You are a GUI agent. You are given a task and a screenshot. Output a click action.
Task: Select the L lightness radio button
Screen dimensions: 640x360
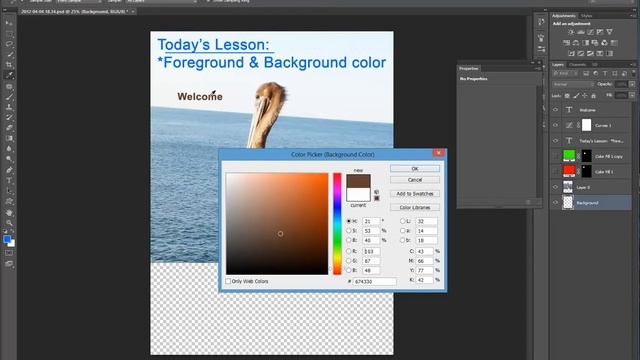(402, 221)
